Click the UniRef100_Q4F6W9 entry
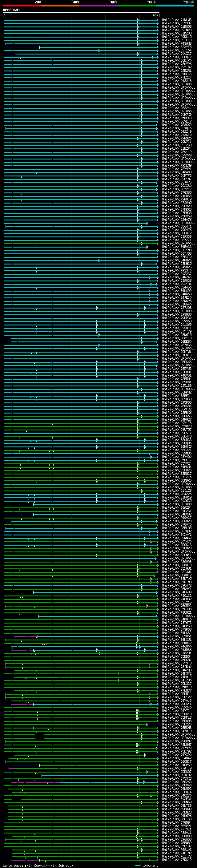Image resolution: width=197 pixels, height=868 pixels. click(177, 592)
